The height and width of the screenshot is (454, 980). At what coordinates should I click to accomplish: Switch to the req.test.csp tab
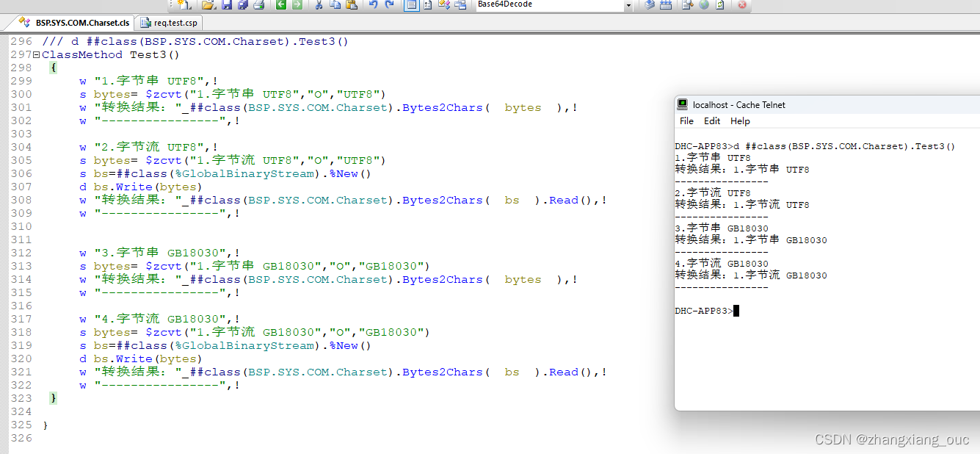pos(169,23)
